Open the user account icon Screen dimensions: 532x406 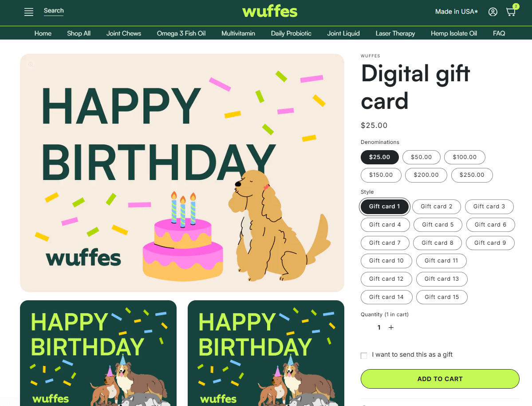tap(493, 12)
